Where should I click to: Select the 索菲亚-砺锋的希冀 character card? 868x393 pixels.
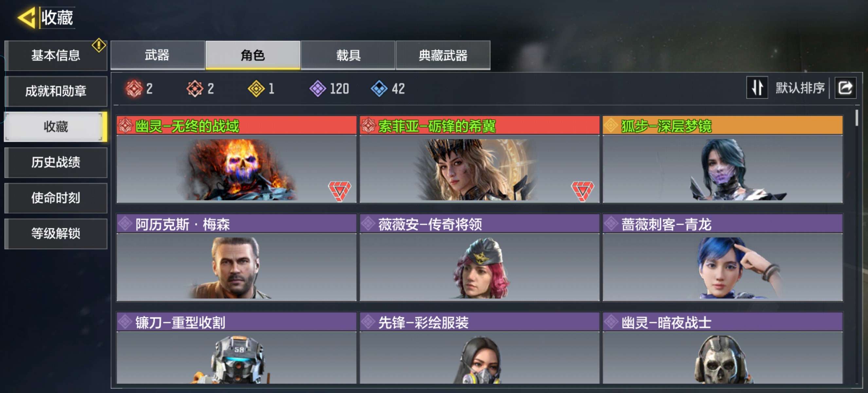pos(479,159)
